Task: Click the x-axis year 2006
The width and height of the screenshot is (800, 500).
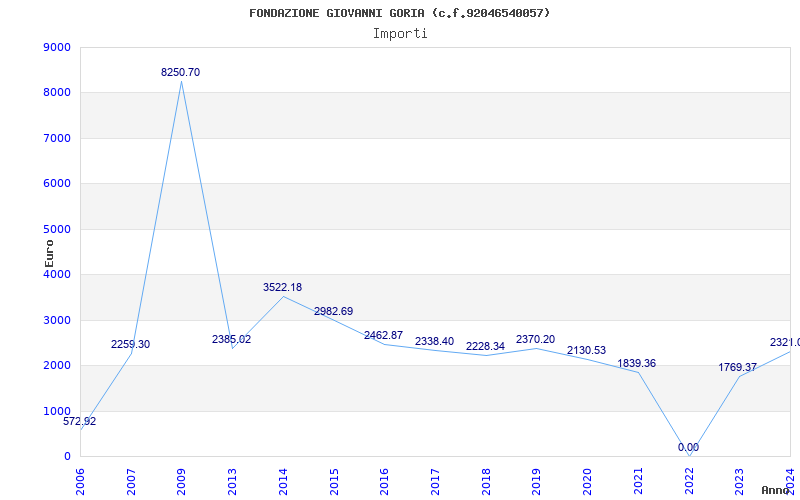Action: [80, 482]
